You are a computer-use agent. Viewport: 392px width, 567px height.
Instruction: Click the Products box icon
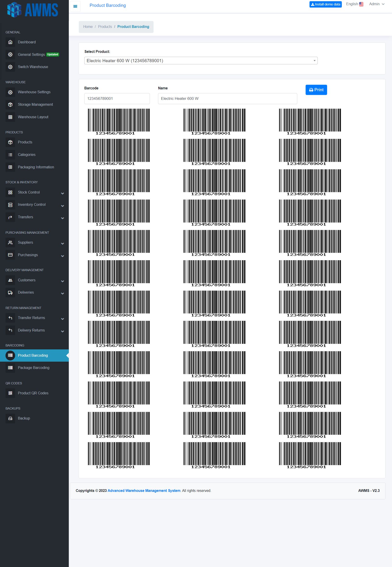tap(10, 142)
